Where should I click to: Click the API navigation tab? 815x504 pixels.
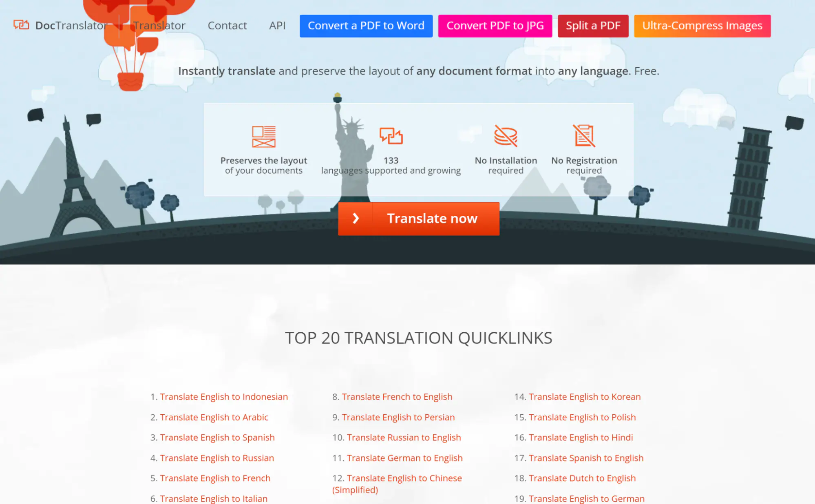coord(277,26)
